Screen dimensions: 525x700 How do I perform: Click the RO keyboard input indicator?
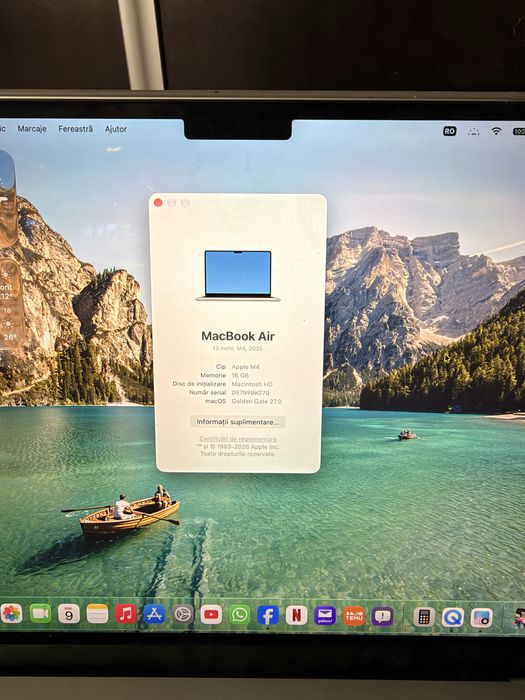(450, 131)
